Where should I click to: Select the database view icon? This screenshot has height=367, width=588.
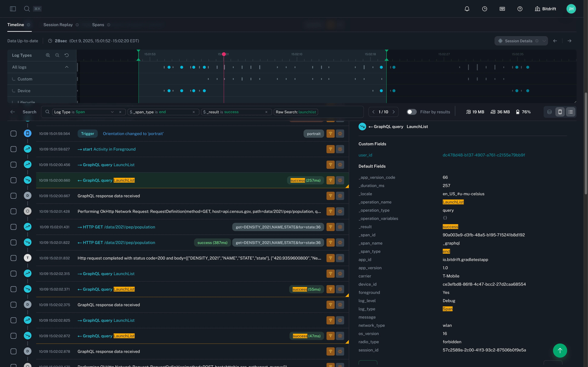[x=549, y=112]
